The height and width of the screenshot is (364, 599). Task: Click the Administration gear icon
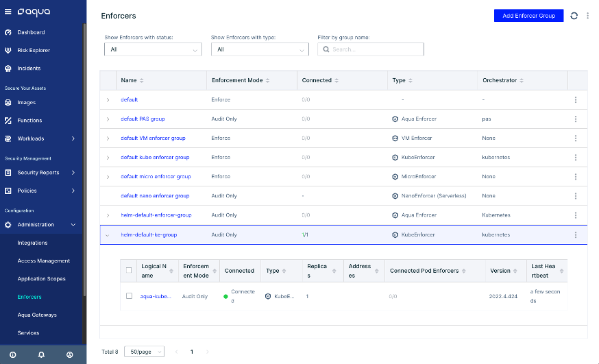[x=8, y=225]
